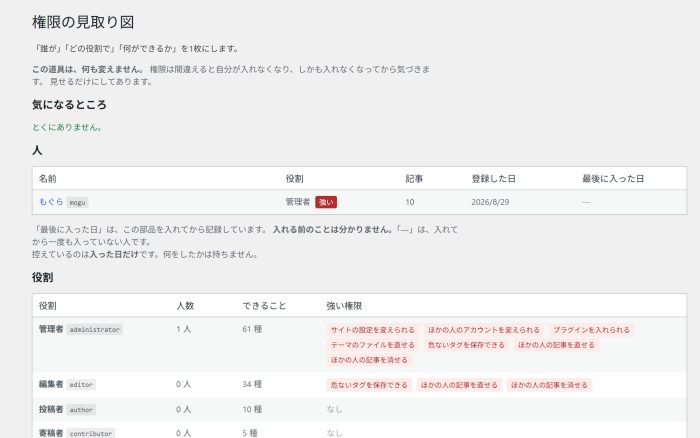Select the editor role slug tag
Viewport: 700px width, 438px height.
(81, 384)
